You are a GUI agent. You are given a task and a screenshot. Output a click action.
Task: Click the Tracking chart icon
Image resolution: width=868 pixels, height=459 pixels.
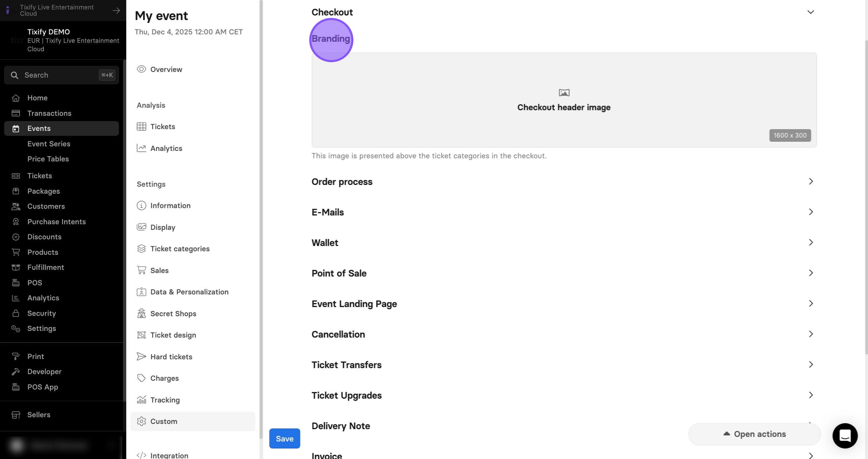click(141, 400)
